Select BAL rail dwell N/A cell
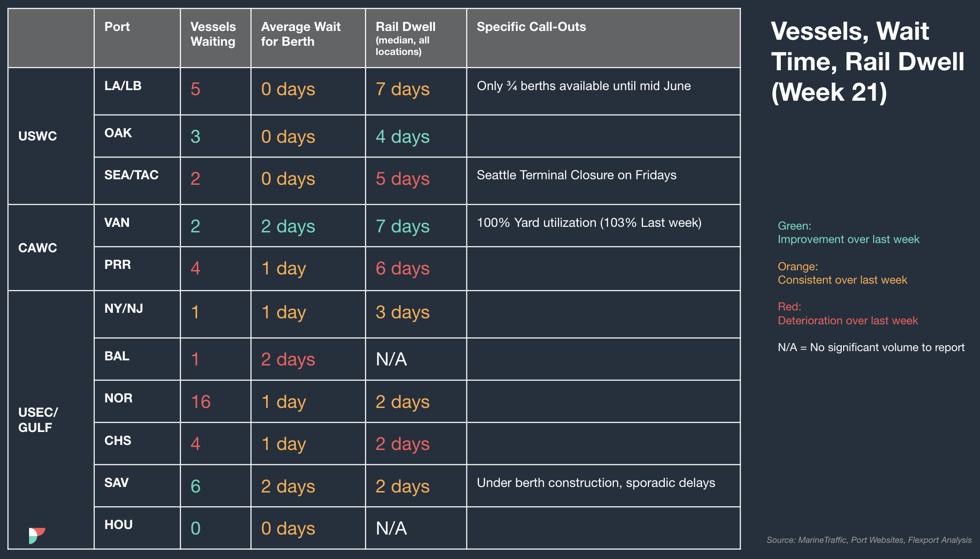The height and width of the screenshot is (559, 980). coord(416,359)
